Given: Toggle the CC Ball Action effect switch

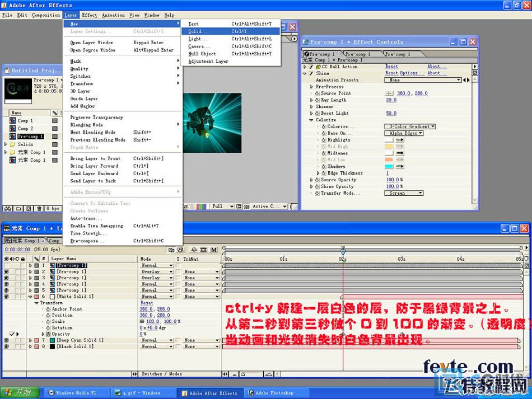Looking at the screenshot, I should click(x=311, y=67).
